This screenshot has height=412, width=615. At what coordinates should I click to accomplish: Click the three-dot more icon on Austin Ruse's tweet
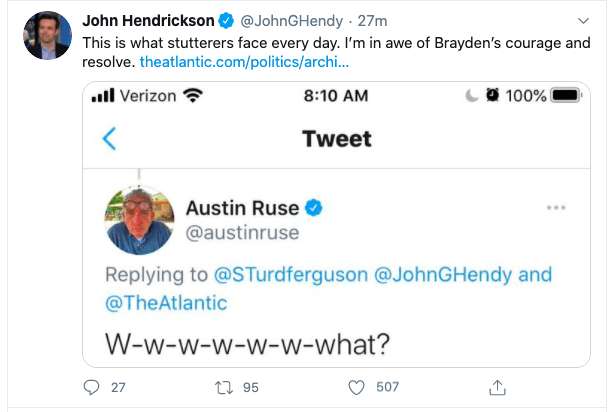(x=556, y=207)
